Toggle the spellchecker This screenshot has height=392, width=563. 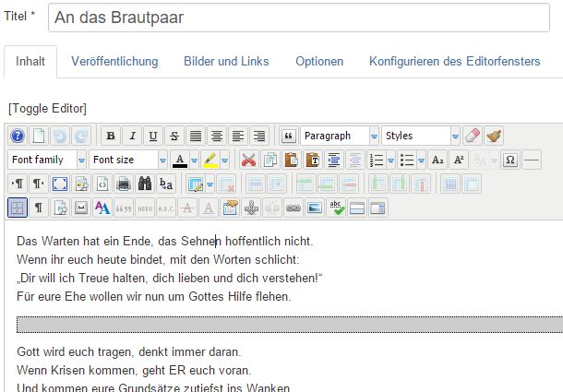pyautogui.click(x=336, y=208)
